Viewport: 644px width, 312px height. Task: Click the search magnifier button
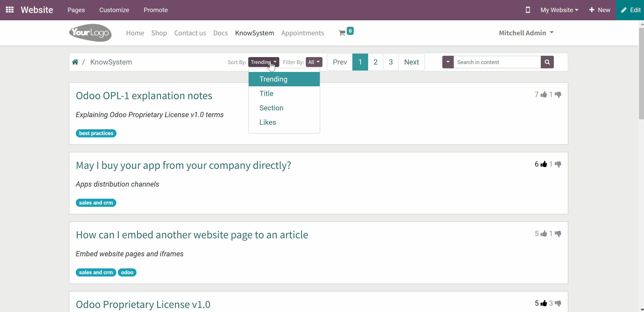point(547,62)
